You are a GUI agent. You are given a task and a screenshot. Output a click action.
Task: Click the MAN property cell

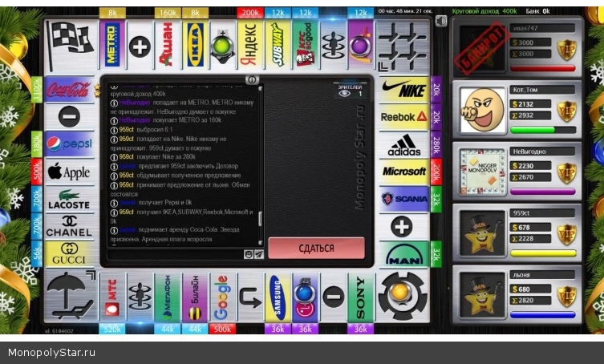pos(403,254)
